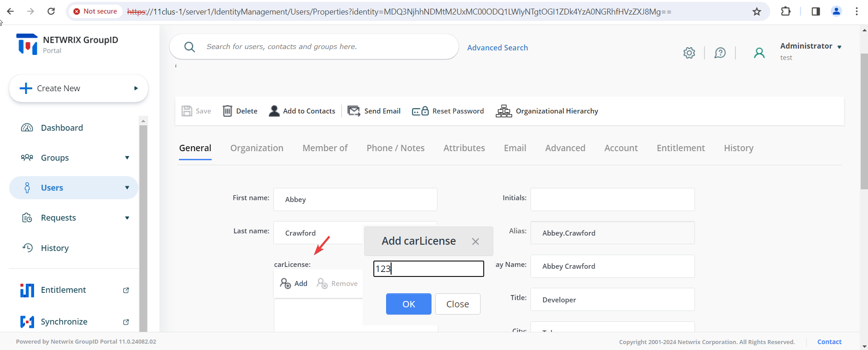
Task: Click Remove under carLicense
Action: 337,283
